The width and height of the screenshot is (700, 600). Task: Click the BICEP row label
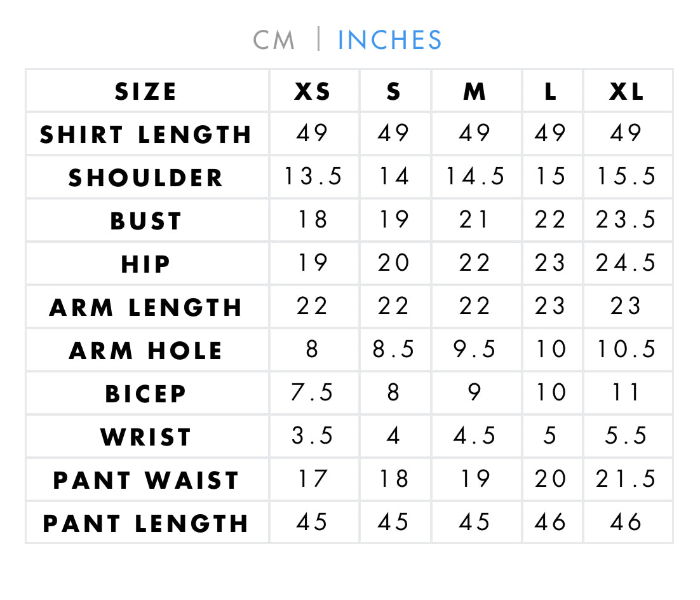pos(146,394)
